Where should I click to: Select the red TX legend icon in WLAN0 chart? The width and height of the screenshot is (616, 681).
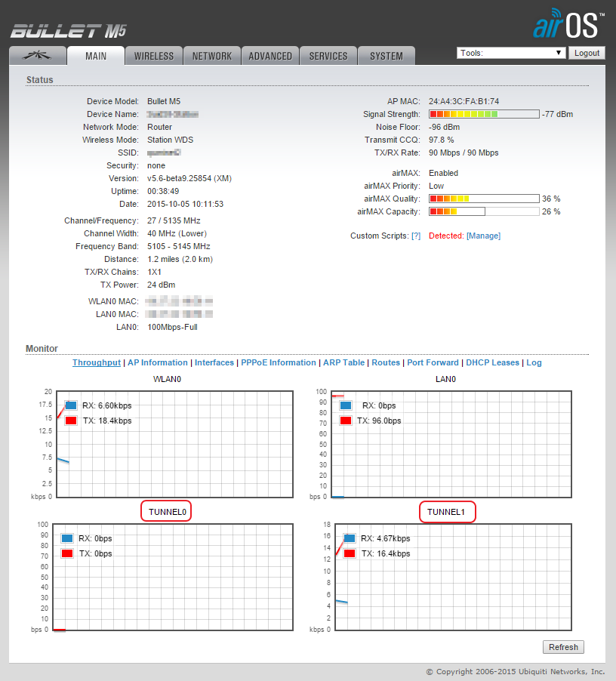pos(70,421)
